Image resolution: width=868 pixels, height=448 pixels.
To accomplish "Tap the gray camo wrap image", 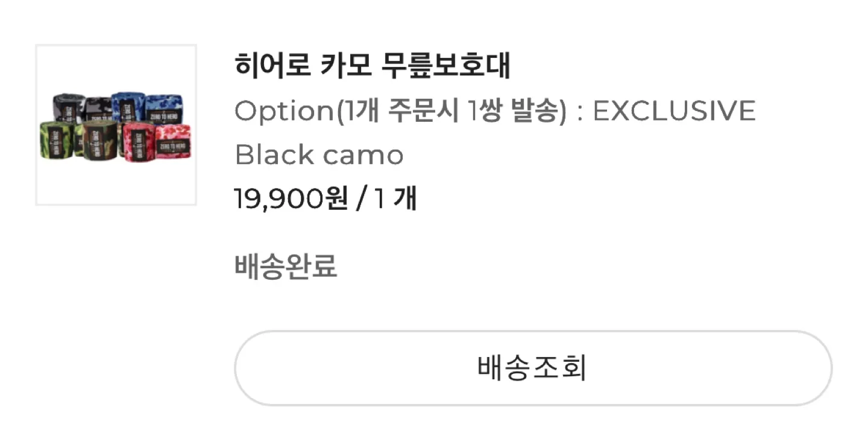I will [69, 108].
